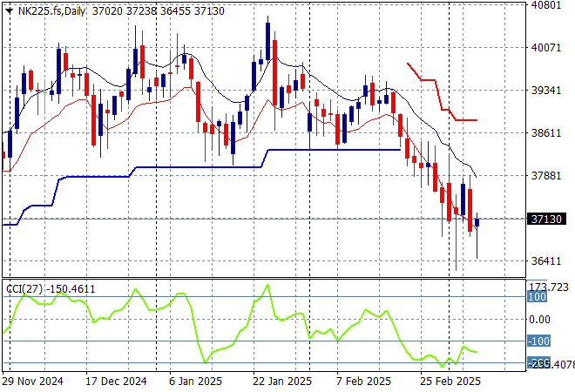Click the thick blue horizontal support line
575x392 pixels.
click(x=335, y=150)
